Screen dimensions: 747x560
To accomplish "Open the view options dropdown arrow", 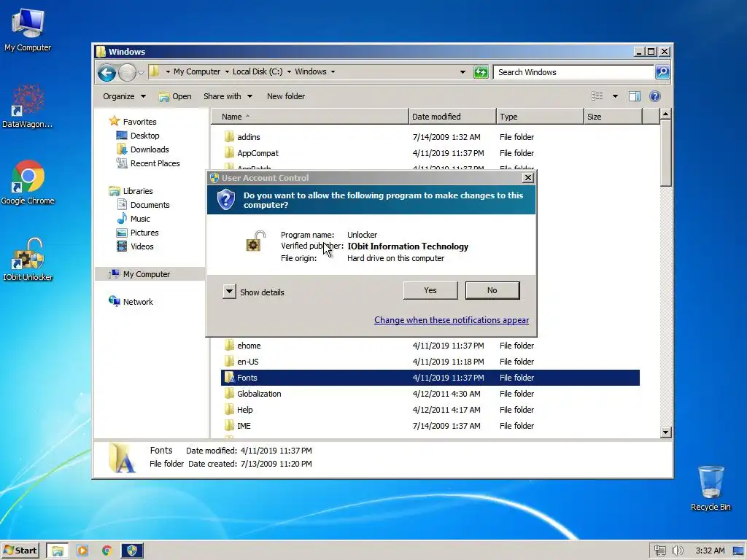I will 615,96.
